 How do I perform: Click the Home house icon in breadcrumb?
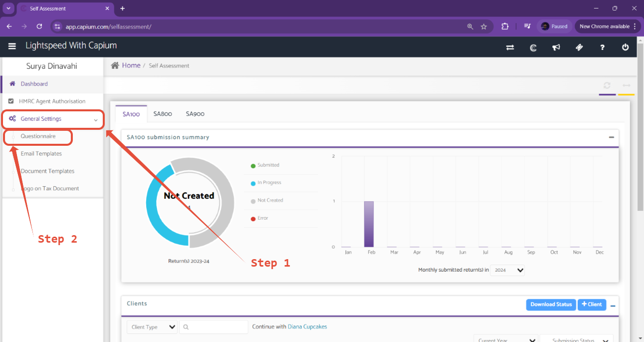115,65
